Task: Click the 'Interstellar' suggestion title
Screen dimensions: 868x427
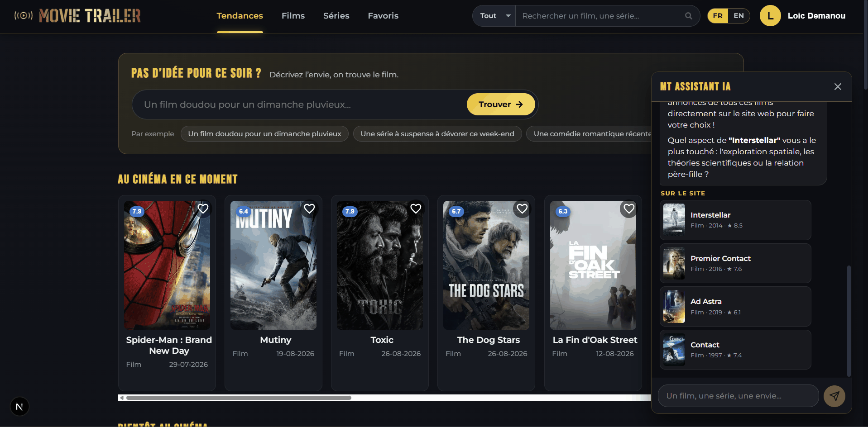Action: [x=710, y=215]
